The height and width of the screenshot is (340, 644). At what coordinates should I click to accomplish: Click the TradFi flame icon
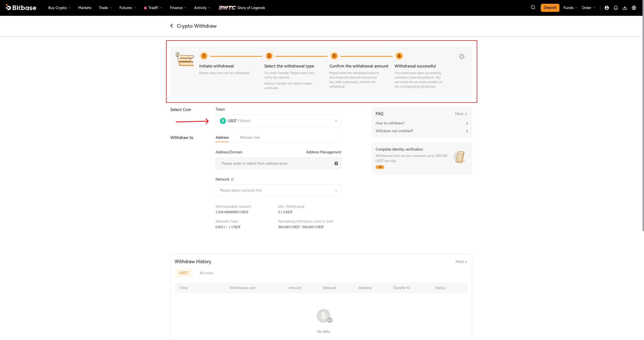pos(145,8)
